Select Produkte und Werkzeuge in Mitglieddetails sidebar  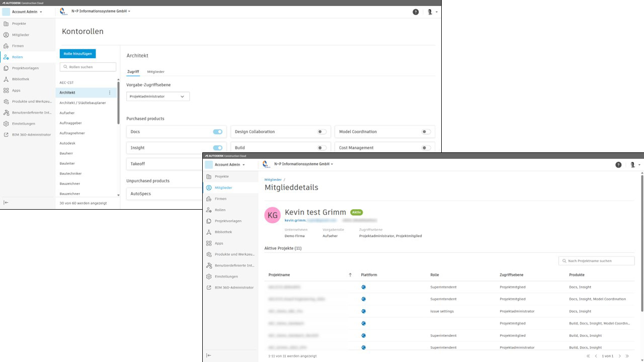(230, 254)
